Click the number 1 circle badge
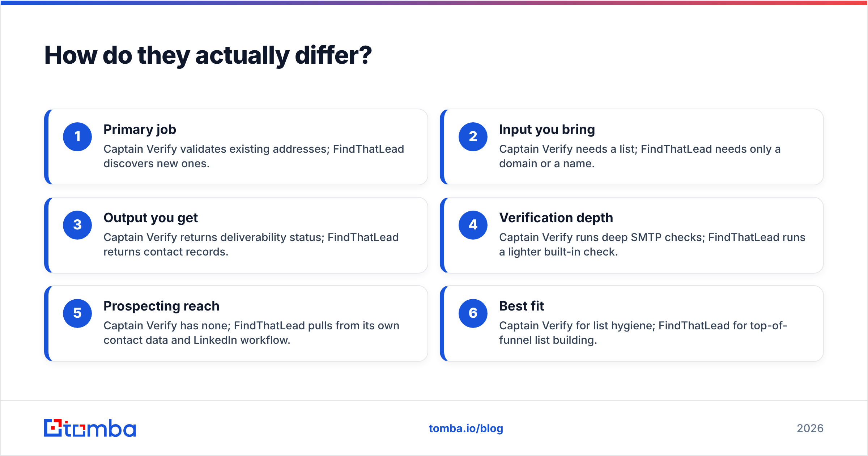Image resolution: width=868 pixels, height=456 pixels. pyautogui.click(x=77, y=137)
